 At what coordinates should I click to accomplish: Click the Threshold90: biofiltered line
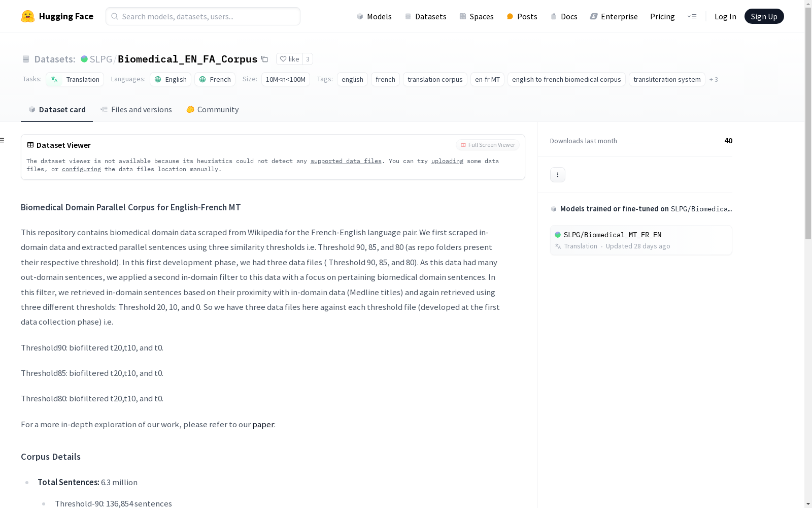(x=92, y=348)
